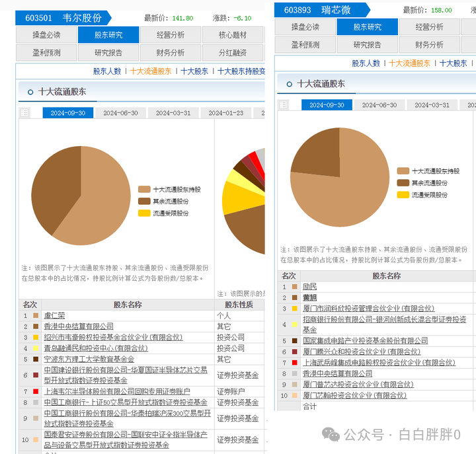
Task: Open 银河创新成长混合型证券投资基金 link
Action: pos(384,324)
